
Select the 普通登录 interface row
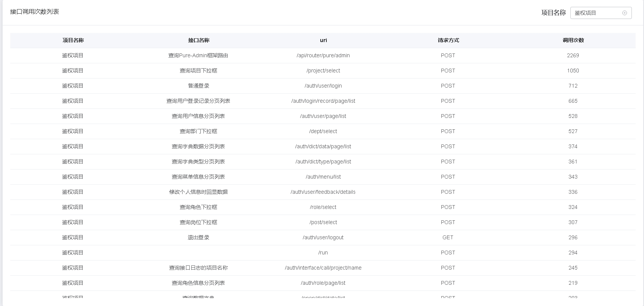pos(198,86)
